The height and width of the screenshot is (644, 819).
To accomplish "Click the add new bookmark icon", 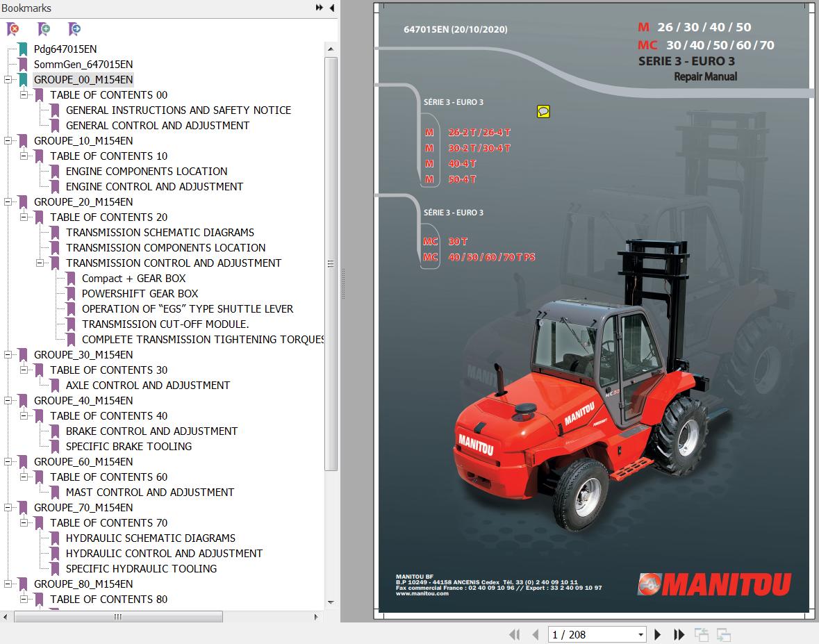I will [44, 29].
